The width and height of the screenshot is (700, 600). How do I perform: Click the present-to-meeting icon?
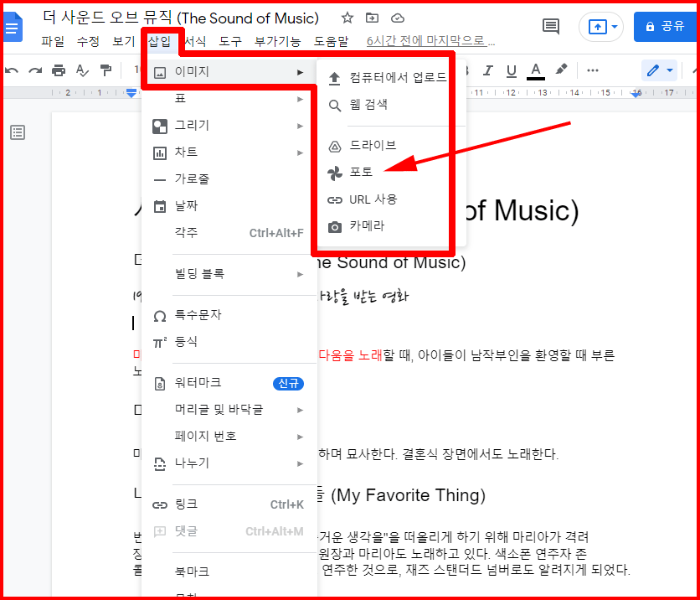click(597, 28)
